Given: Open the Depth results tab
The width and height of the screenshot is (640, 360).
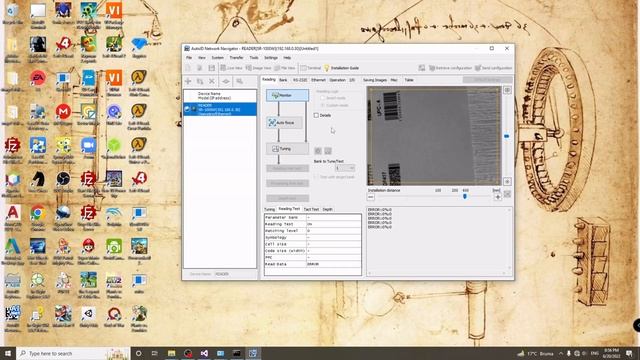Looking at the screenshot, I should coord(328,209).
